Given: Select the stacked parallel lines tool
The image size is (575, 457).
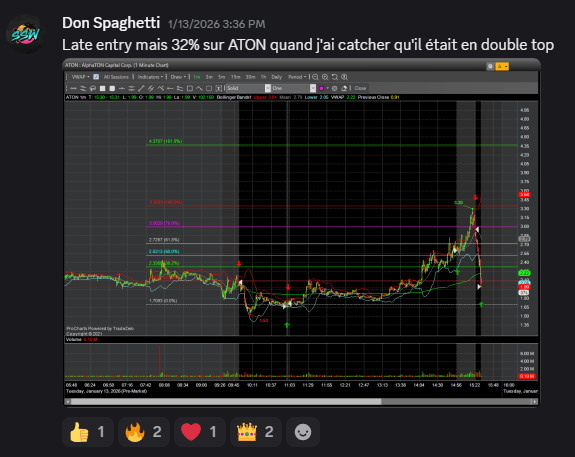Looking at the screenshot, I should tap(131, 88).
